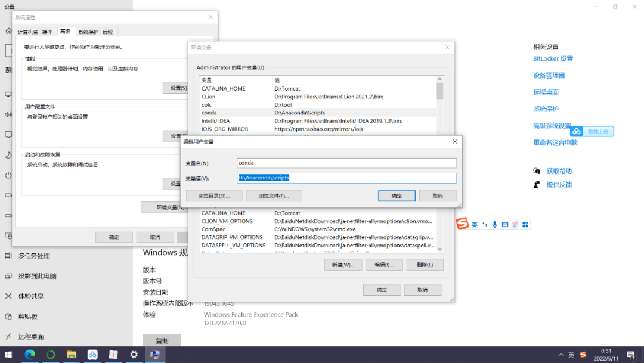Click the 获取帮助 help link
This screenshot has width=644, height=363.
click(x=559, y=171)
